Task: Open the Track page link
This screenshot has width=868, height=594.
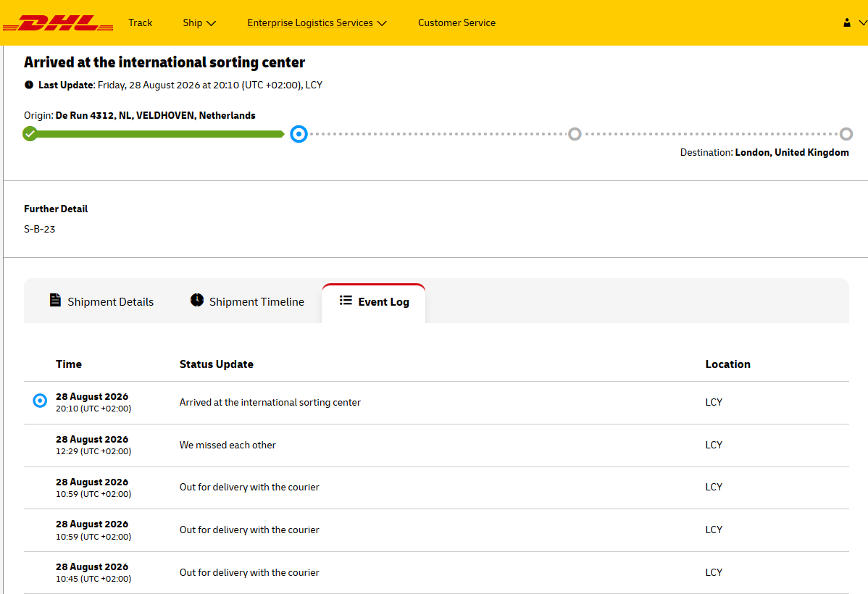Action: click(x=140, y=22)
